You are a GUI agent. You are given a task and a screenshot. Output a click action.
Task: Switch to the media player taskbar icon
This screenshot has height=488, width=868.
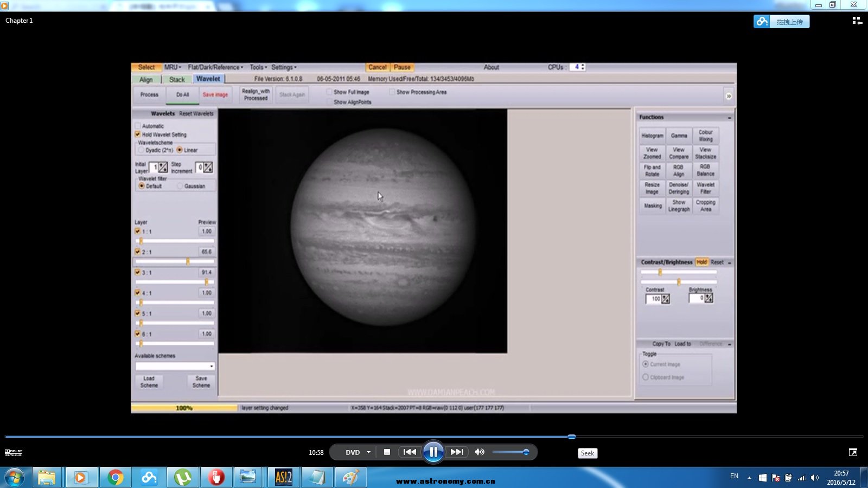point(80,478)
